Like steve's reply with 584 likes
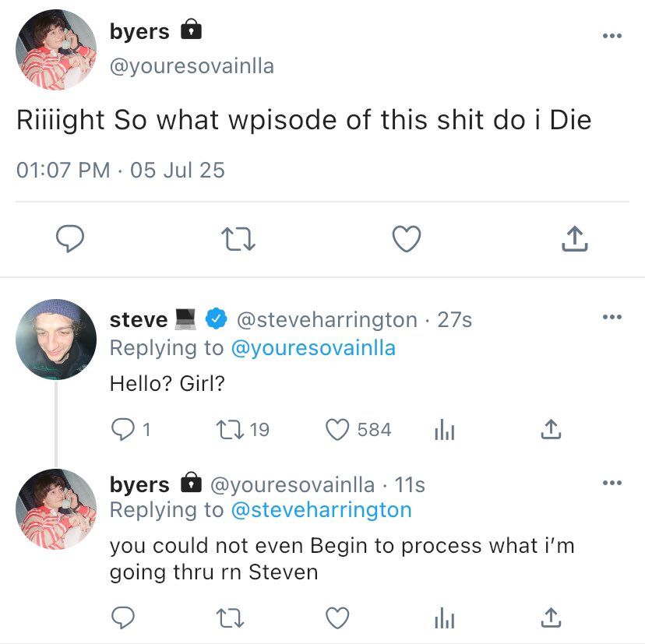The height and width of the screenshot is (644, 645). tap(337, 430)
